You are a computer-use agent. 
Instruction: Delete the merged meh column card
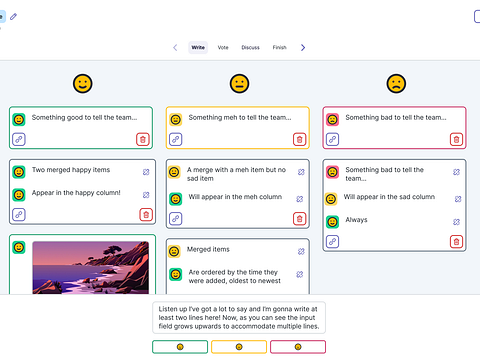[x=299, y=219]
